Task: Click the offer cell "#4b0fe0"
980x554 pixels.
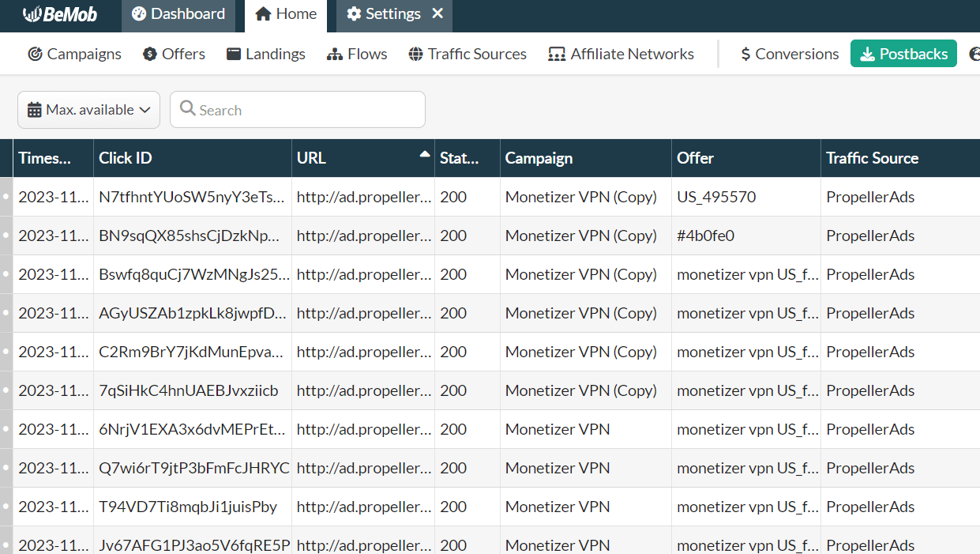Action: point(746,236)
